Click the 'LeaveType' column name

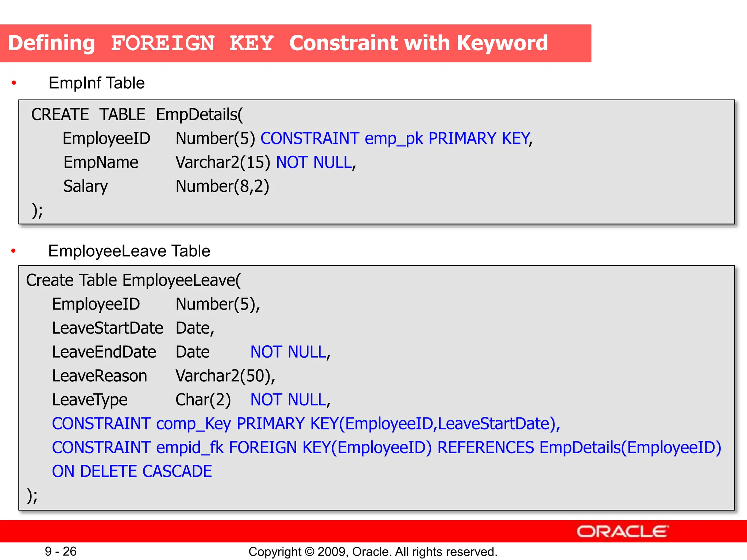(x=90, y=400)
